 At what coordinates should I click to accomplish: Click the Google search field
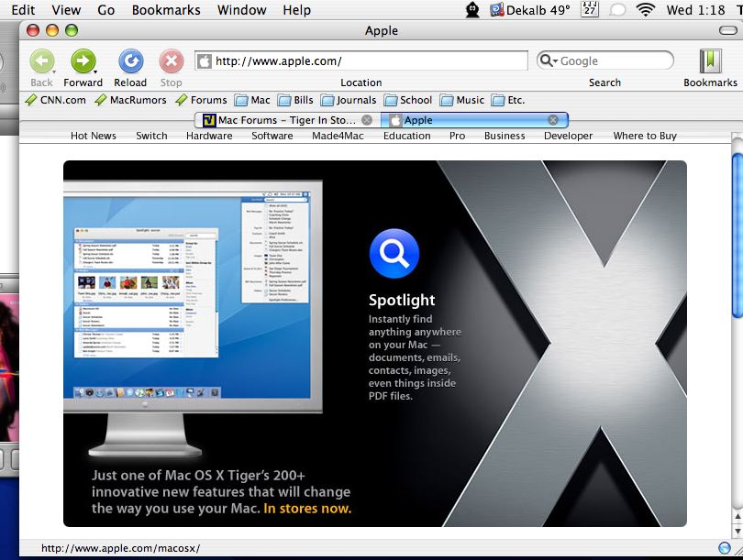[x=605, y=60]
